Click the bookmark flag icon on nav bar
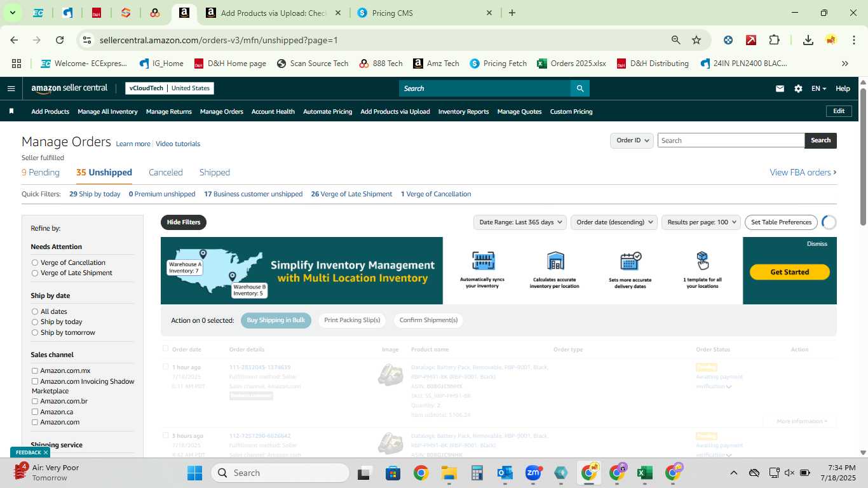Screen dimensions: 868x488 click(11, 111)
